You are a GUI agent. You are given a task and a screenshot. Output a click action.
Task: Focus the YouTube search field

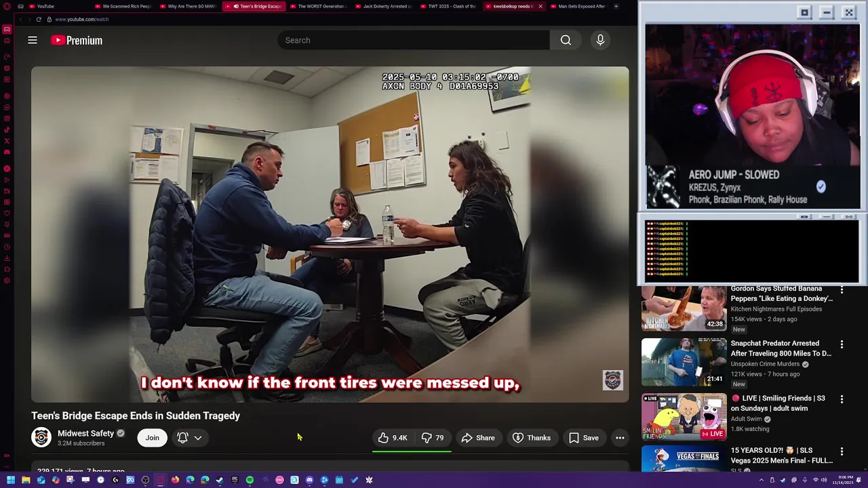point(414,40)
